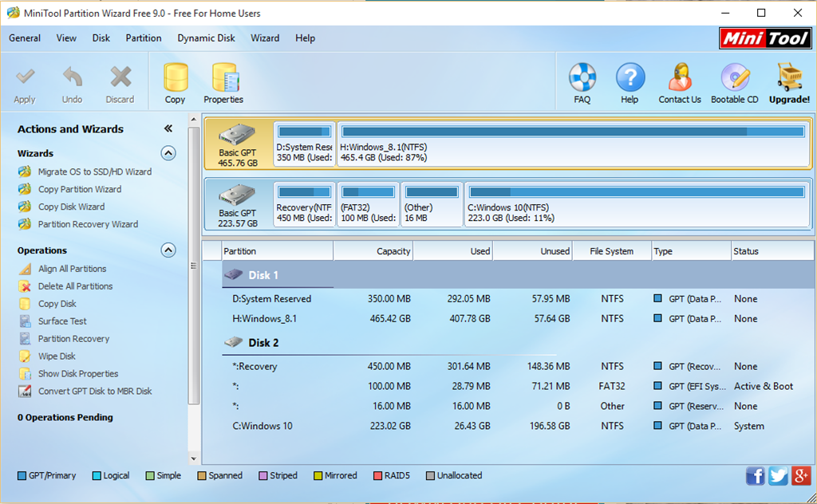Select the Disk 2 header row
This screenshot has width=817, height=504.
tap(518, 343)
